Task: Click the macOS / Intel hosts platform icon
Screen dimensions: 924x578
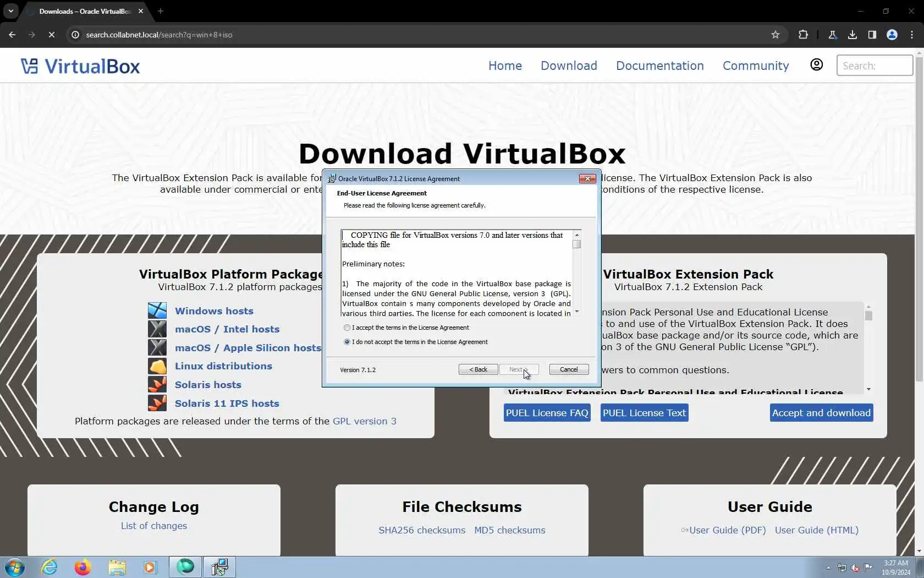Action: pos(157,329)
